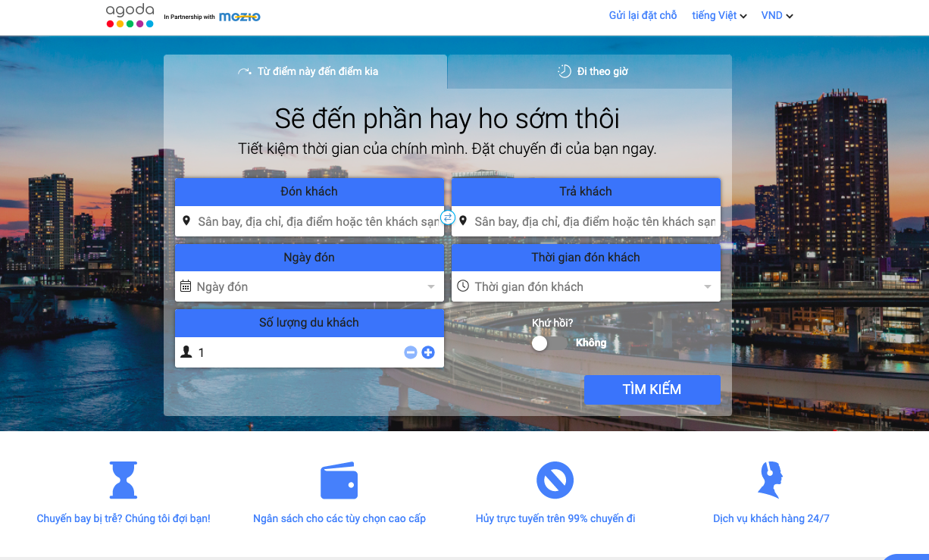Image resolution: width=929 pixels, height=560 pixels.
Task: Click the wallet budget options icon
Action: [x=339, y=480]
